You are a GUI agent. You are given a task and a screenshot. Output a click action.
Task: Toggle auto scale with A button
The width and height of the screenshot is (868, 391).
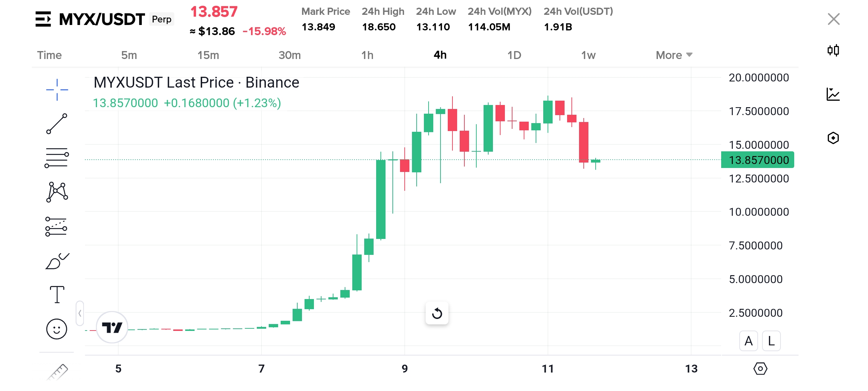[749, 341]
